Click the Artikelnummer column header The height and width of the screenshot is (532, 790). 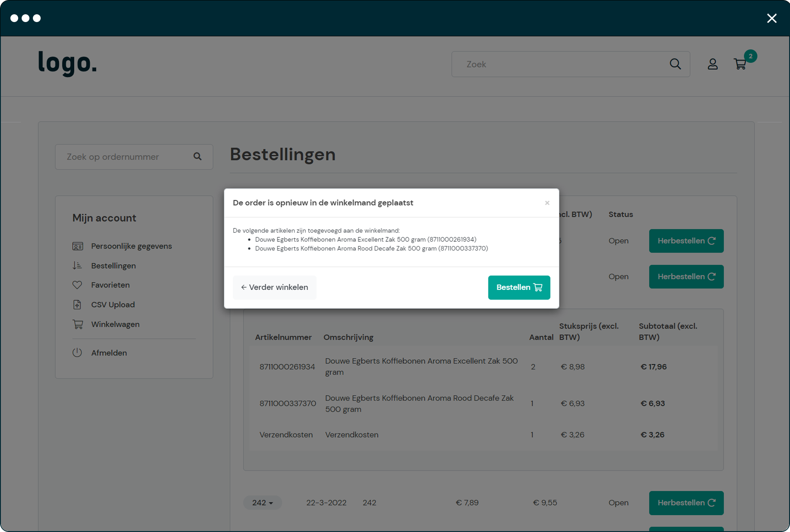click(x=283, y=337)
